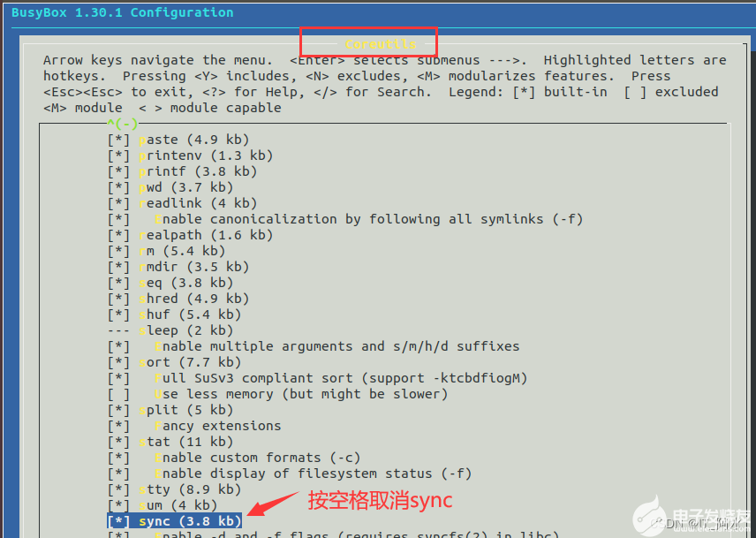Toggle the pwd (3.7 kb) checkbox
This screenshot has height=538, width=756.
pyautogui.click(x=118, y=187)
